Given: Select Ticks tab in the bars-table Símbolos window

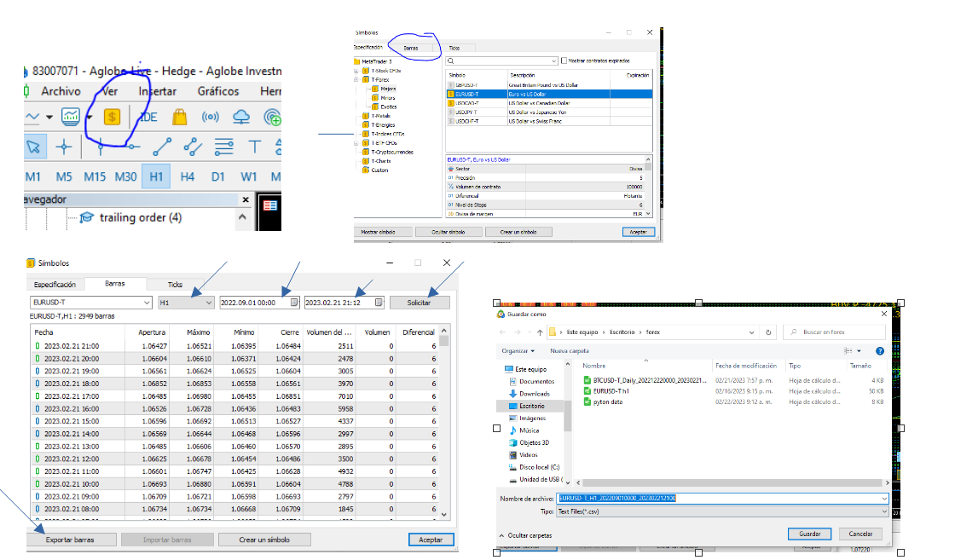Looking at the screenshot, I should 175,284.
